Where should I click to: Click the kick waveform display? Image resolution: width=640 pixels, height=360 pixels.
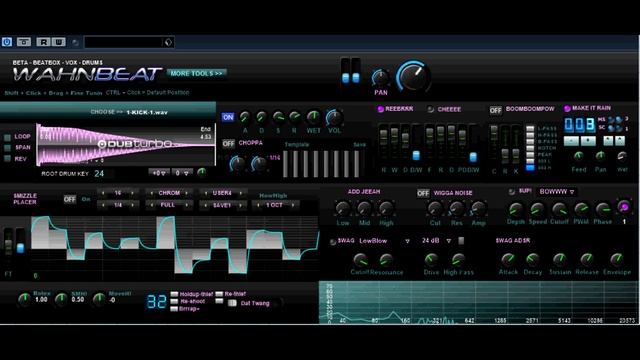point(126,144)
